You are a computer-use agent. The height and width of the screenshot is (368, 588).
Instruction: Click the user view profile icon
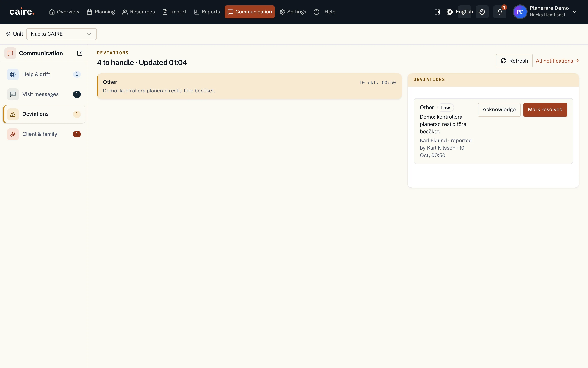point(482,12)
